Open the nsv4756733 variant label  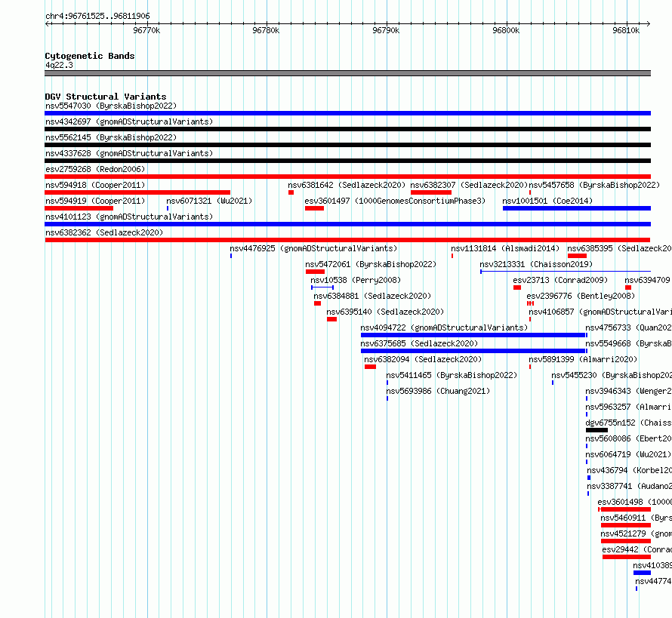tap(628, 327)
